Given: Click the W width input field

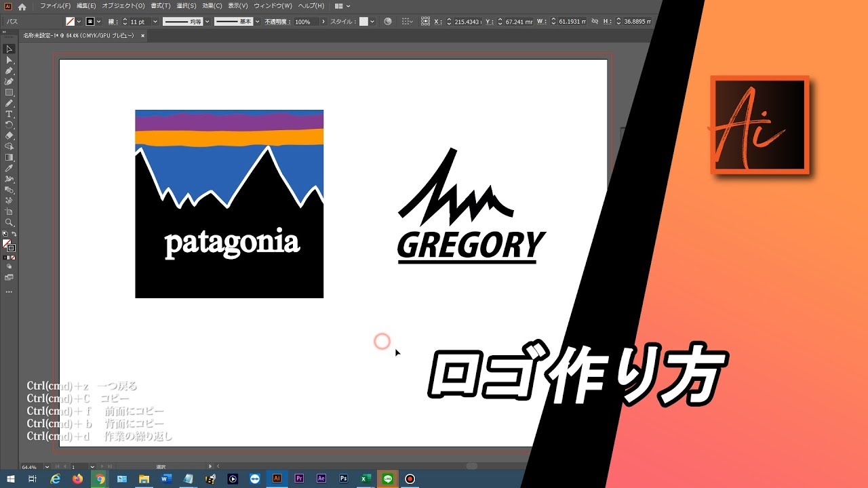Looking at the screenshot, I should [x=572, y=22].
